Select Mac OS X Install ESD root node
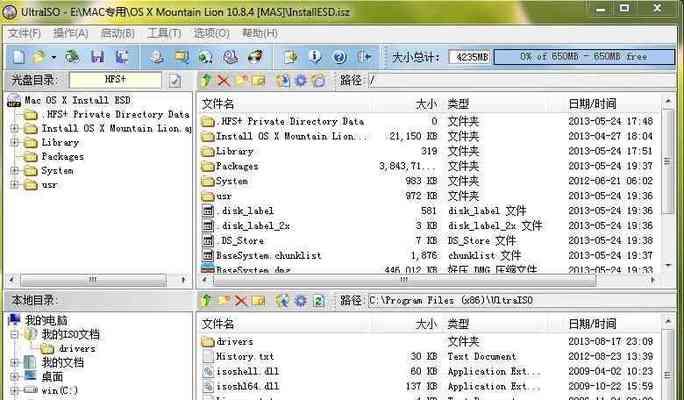This screenshot has width=684, height=400. [x=77, y=100]
